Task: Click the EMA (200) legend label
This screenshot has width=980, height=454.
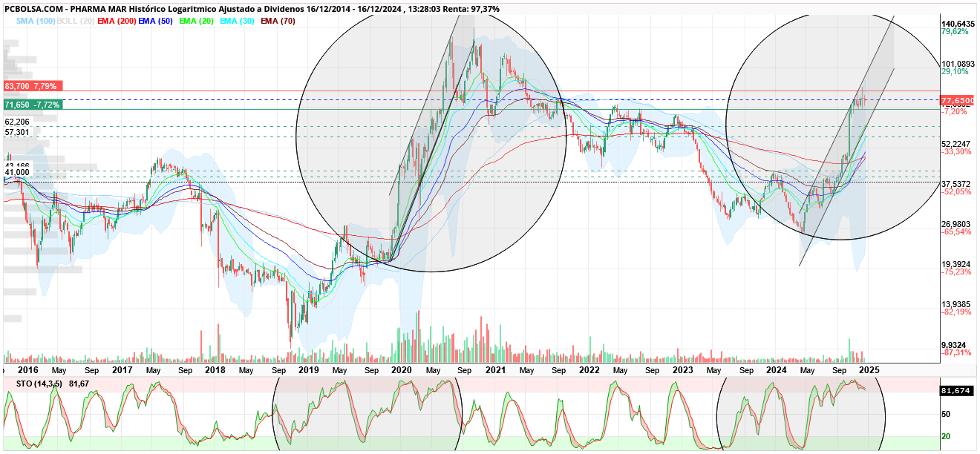Action: [x=117, y=21]
